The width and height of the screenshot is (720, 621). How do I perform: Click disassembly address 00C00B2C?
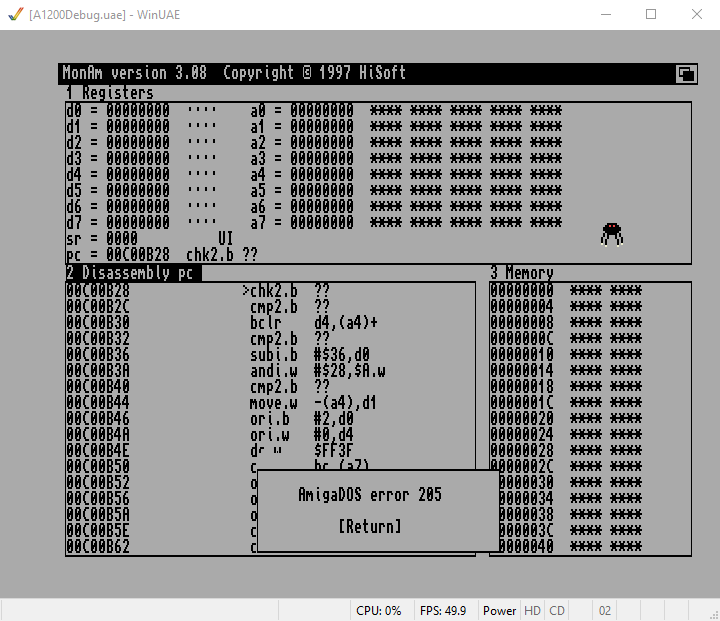point(98,306)
